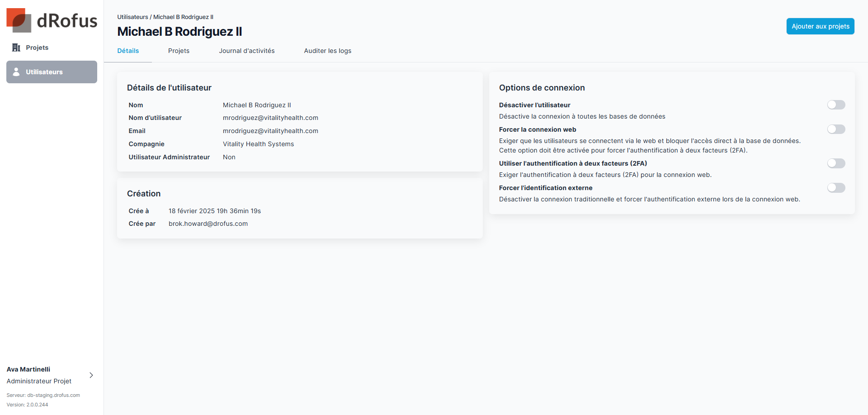
Task: Open the Auditer les logs tab
Action: click(x=327, y=51)
